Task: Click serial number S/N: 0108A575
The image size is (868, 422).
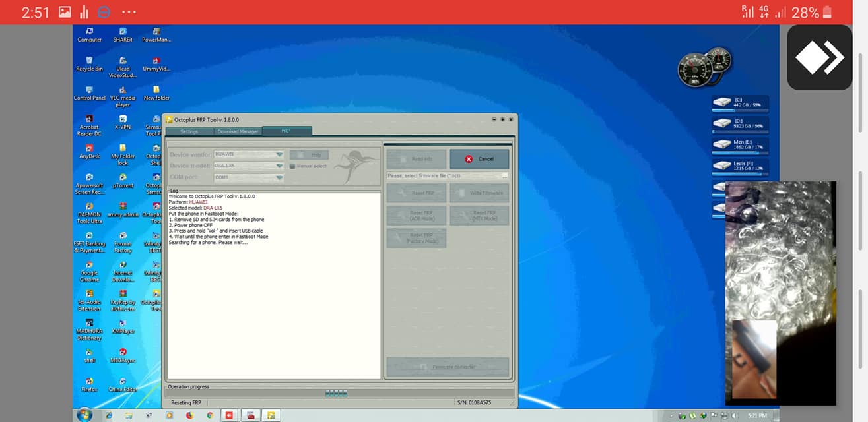Action: tap(474, 402)
